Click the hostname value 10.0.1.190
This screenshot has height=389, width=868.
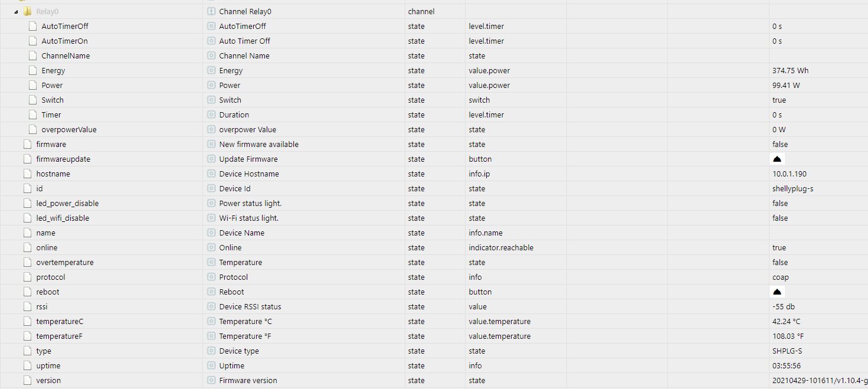(789, 174)
